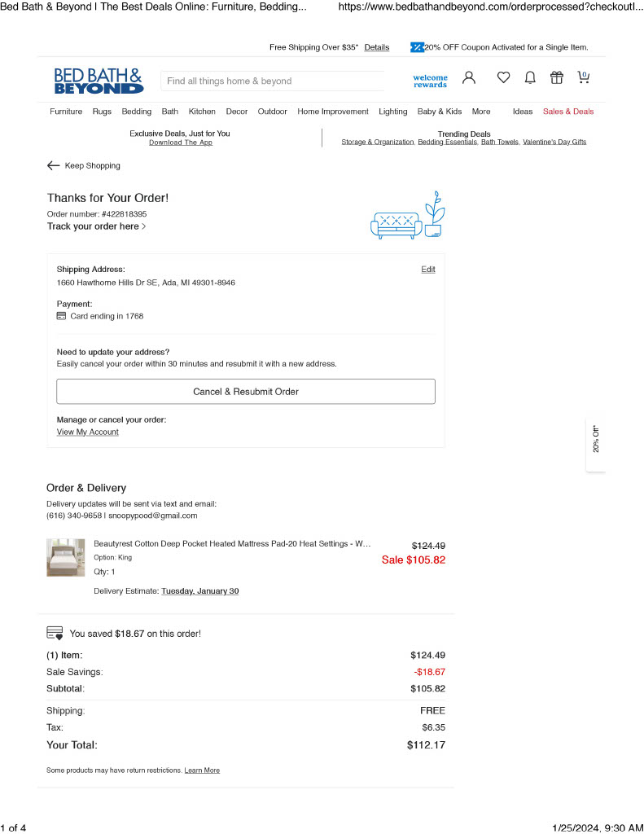Click the Edit shipping address link
This screenshot has width=644, height=834.
[x=428, y=270]
